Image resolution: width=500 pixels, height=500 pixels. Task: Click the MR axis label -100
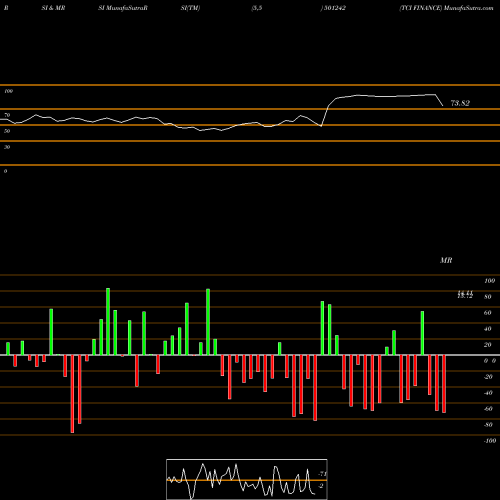tap(490, 441)
